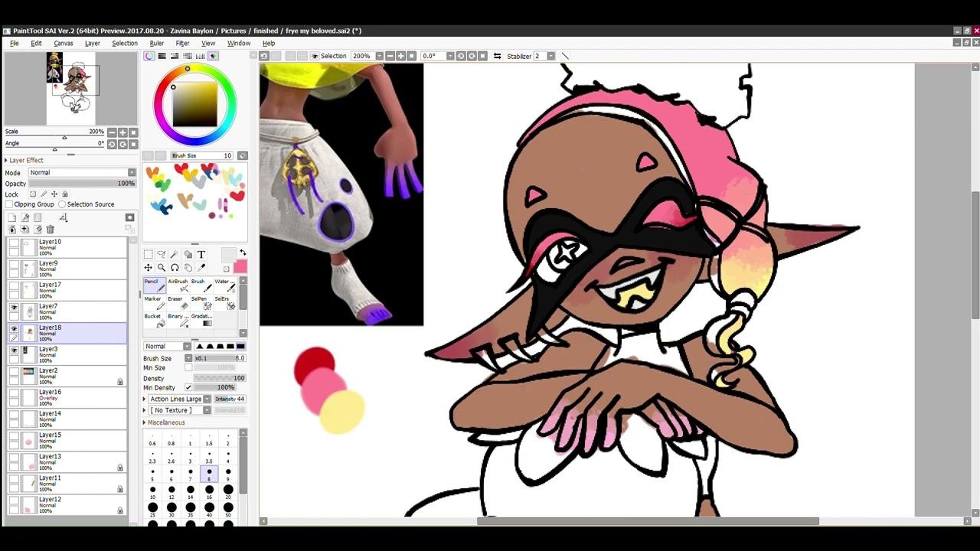Click the undo arrow in toolbar

pyautogui.click(x=264, y=56)
